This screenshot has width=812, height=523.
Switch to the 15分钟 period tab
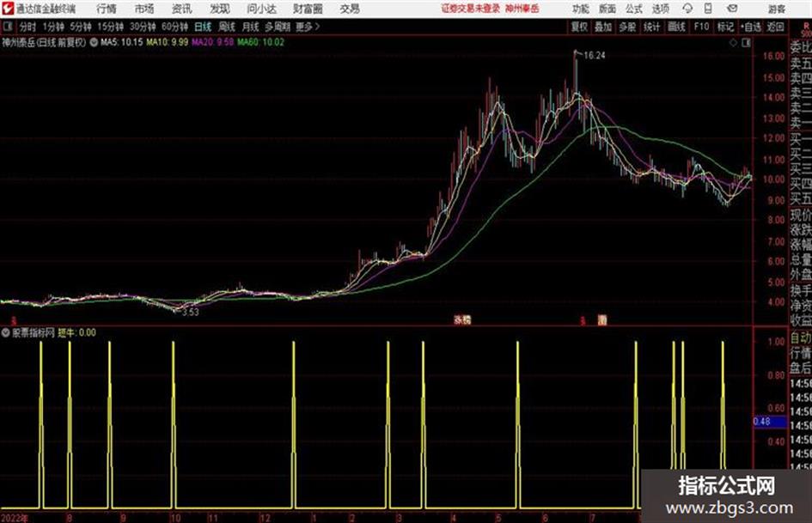(111, 27)
